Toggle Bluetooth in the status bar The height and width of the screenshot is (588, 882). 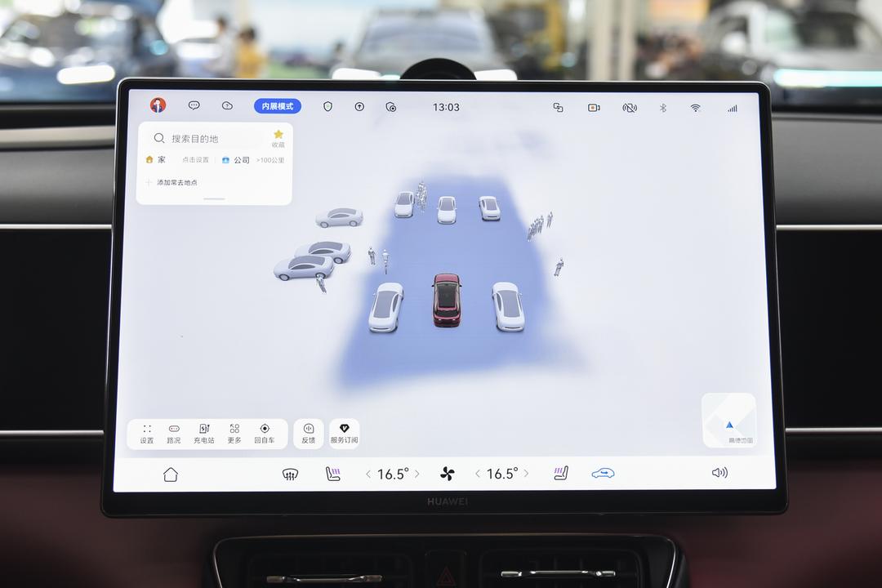662,108
